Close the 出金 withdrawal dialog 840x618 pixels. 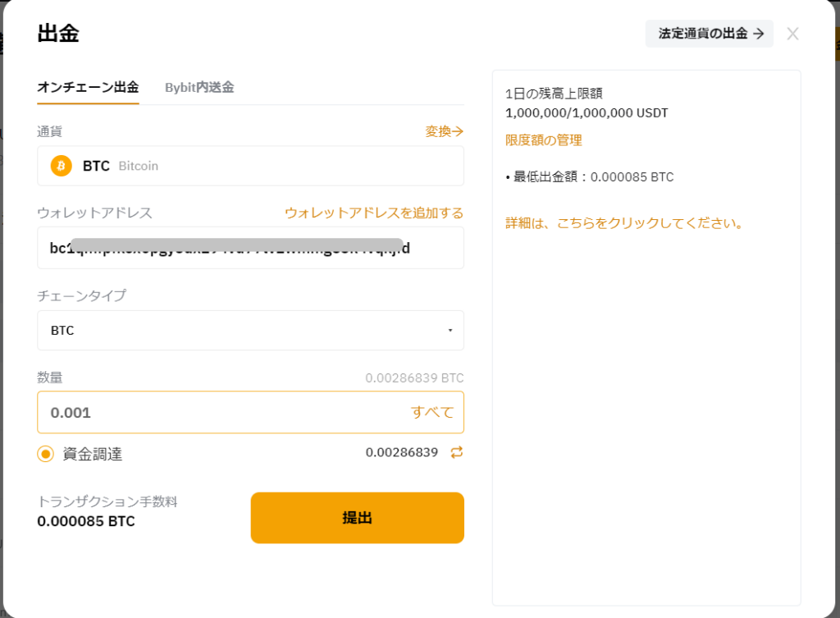click(x=792, y=34)
